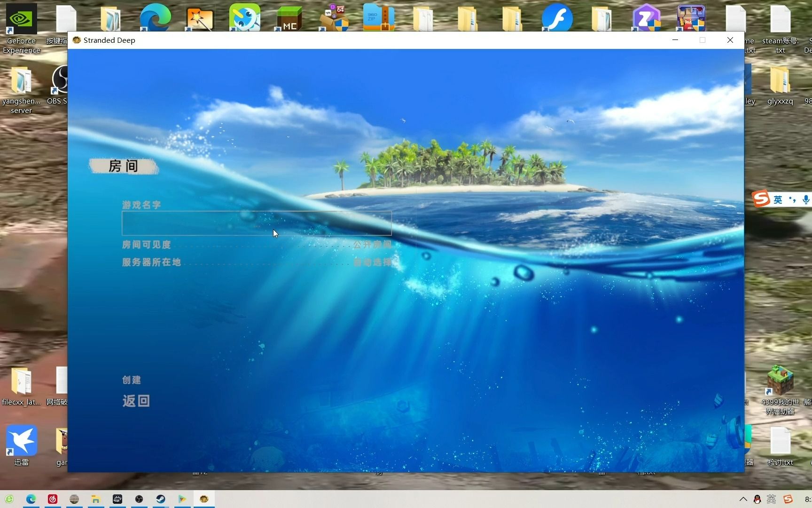The width and height of the screenshot is (812, 508).
Task: Open the blue fish app desktop shortcut
Action: (x=244, y=18)
